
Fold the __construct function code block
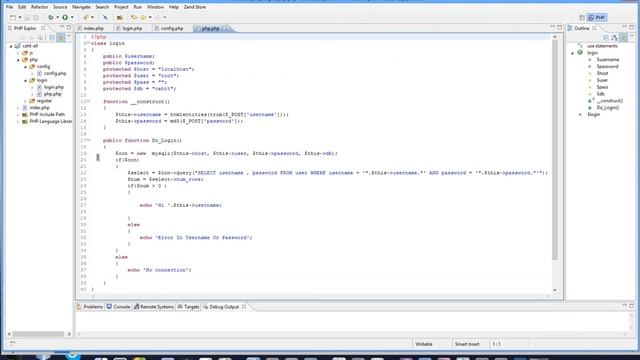point(88,102)
